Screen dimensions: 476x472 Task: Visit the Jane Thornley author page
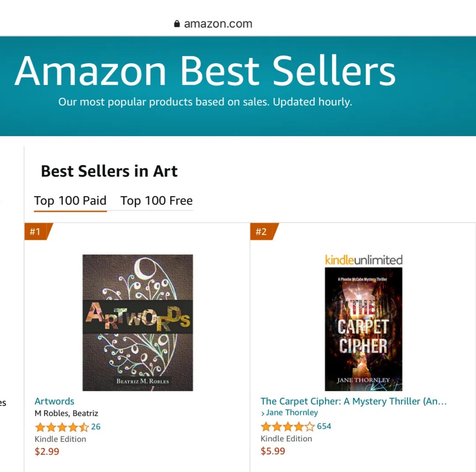tap(292, 413)
